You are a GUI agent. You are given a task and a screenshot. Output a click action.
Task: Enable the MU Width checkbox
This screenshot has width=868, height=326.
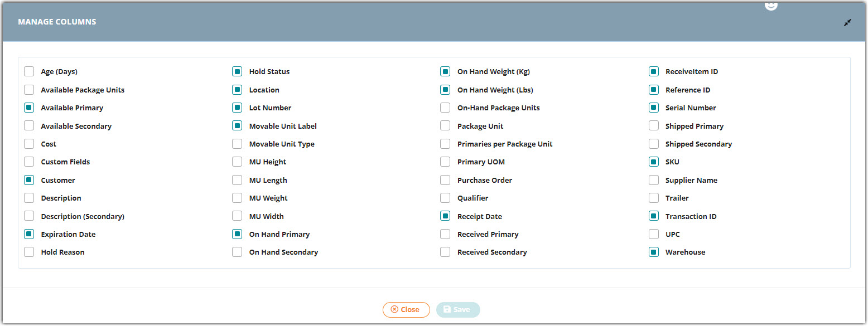pyautogui.click(x=237, y=216)
